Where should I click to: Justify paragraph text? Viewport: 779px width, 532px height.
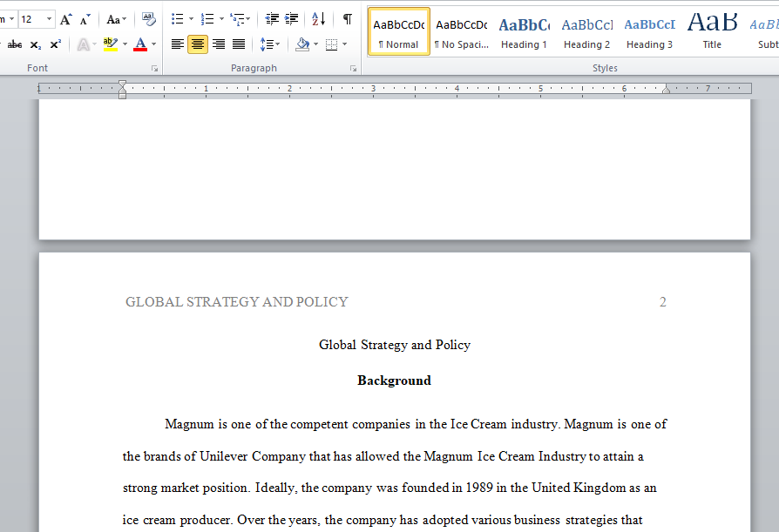(x=239, y=44)
